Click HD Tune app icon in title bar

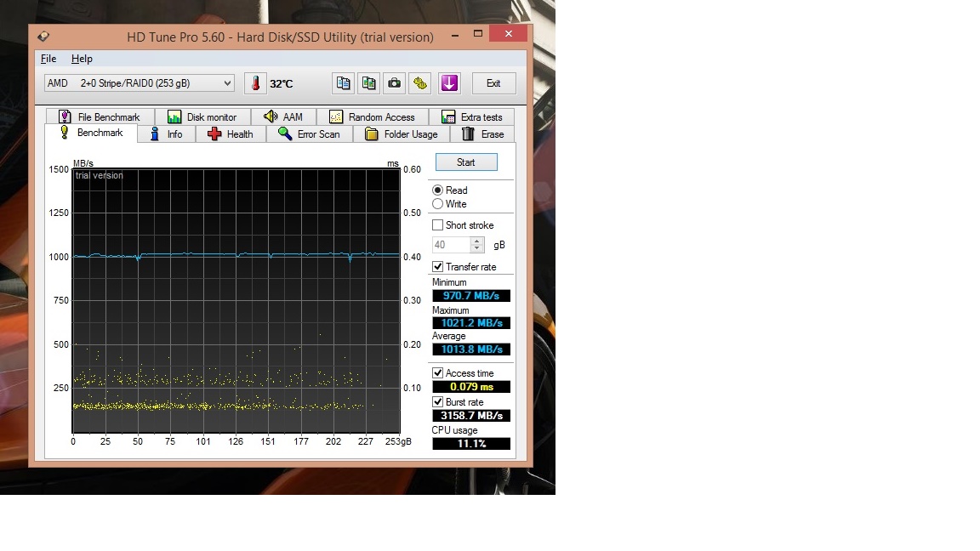43,37
